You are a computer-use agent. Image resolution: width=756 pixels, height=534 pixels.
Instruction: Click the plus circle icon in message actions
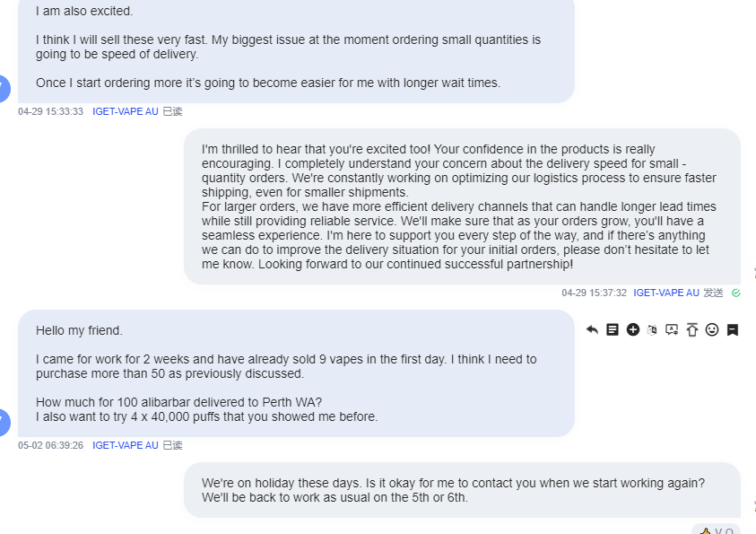pyautogui.click(x=632, y=329)
